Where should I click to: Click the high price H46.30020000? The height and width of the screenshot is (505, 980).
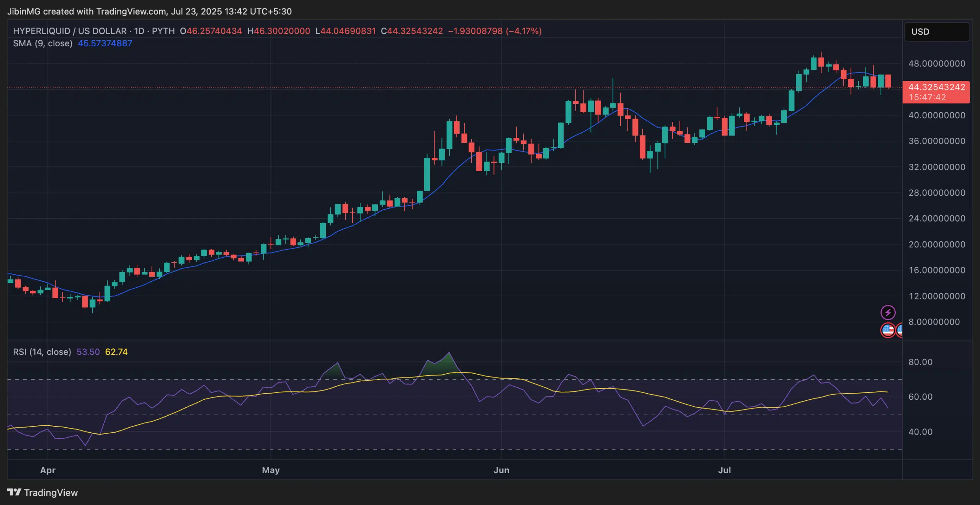tap(279, 31)
